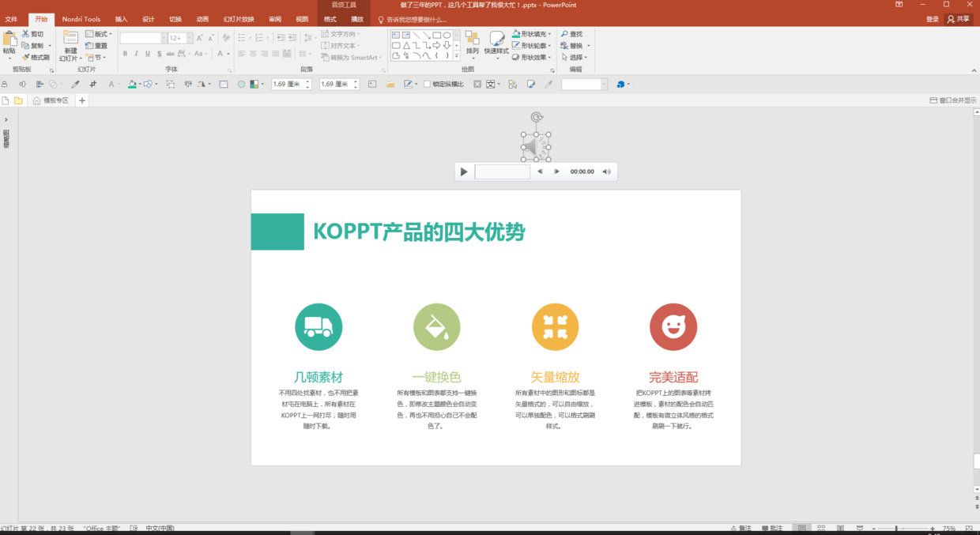Image resolution: width=980 pixels, height=535 pixels.
Task: Switch to the Animations (动画) tab
Action: pos(202,19)
